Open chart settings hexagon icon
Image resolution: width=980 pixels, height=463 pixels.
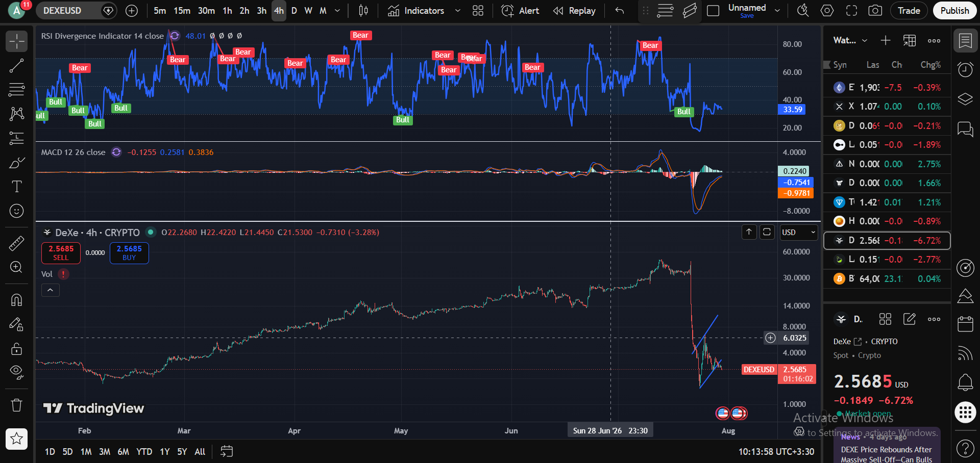click(x=827, y=11)
